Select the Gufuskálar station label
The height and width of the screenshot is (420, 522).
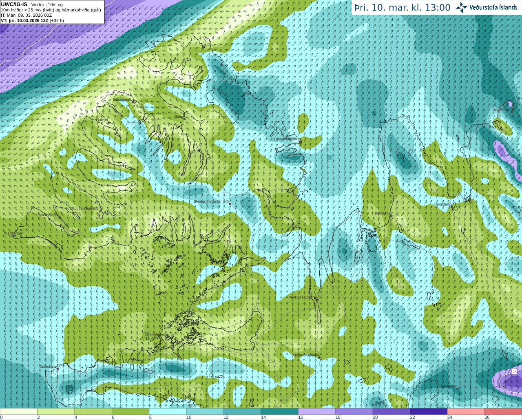(47, 367)
